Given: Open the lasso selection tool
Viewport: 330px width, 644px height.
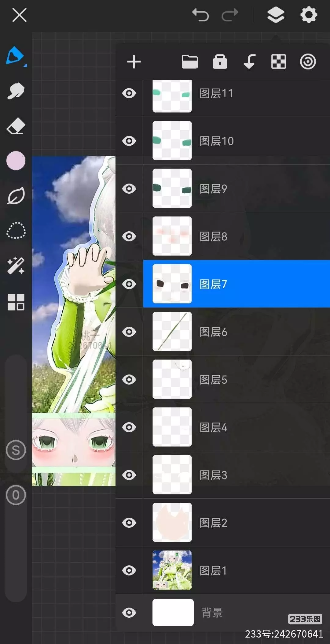Looking at the screenshot, I should click(16, 230).
